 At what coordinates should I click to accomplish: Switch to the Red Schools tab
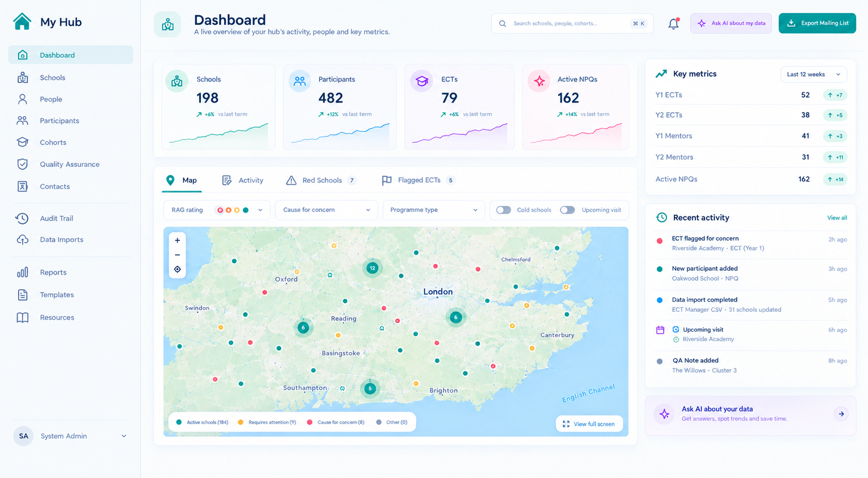click(x=321, y=180)
